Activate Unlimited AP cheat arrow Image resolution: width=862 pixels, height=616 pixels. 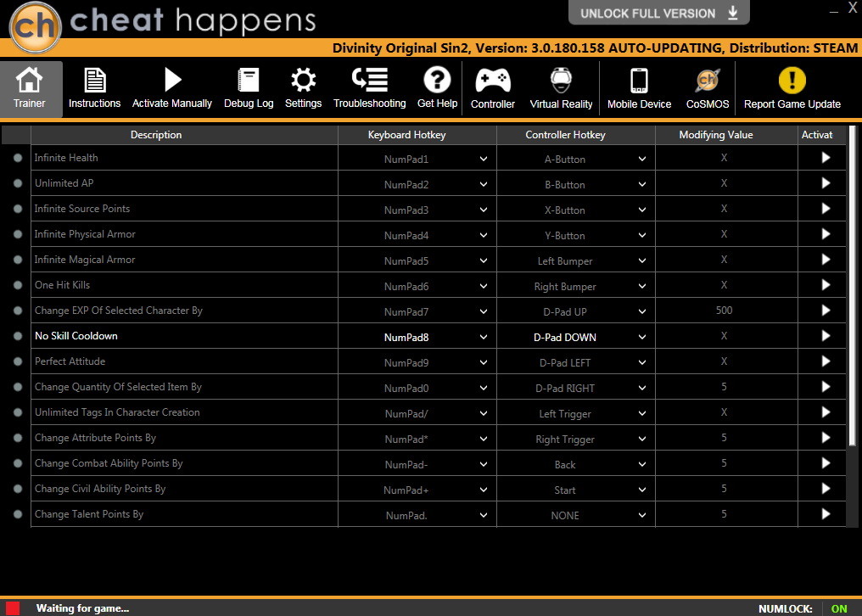point(826,183)
